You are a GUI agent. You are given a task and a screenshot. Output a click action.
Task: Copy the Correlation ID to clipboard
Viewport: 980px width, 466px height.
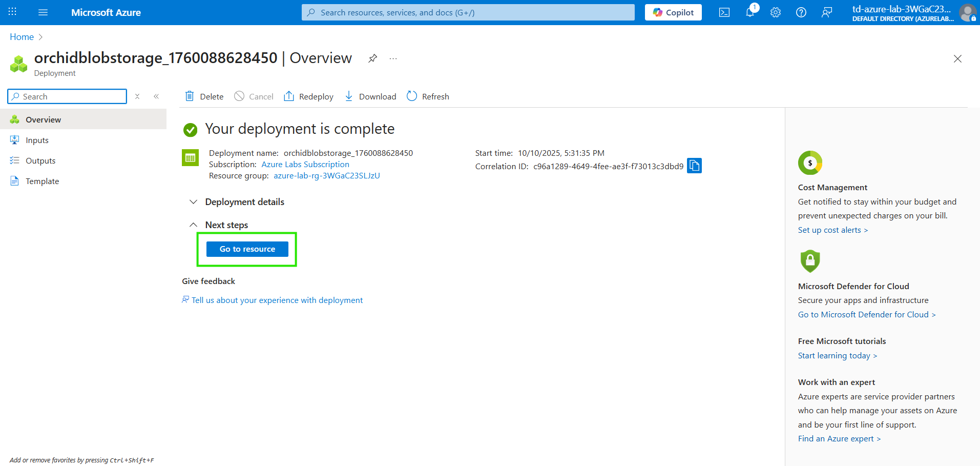694,166
